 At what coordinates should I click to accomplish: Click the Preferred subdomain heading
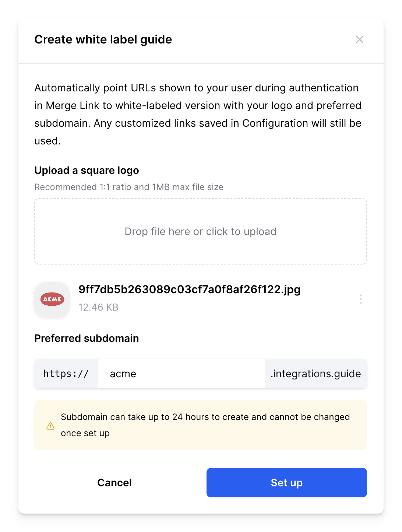tap(87, 338)
